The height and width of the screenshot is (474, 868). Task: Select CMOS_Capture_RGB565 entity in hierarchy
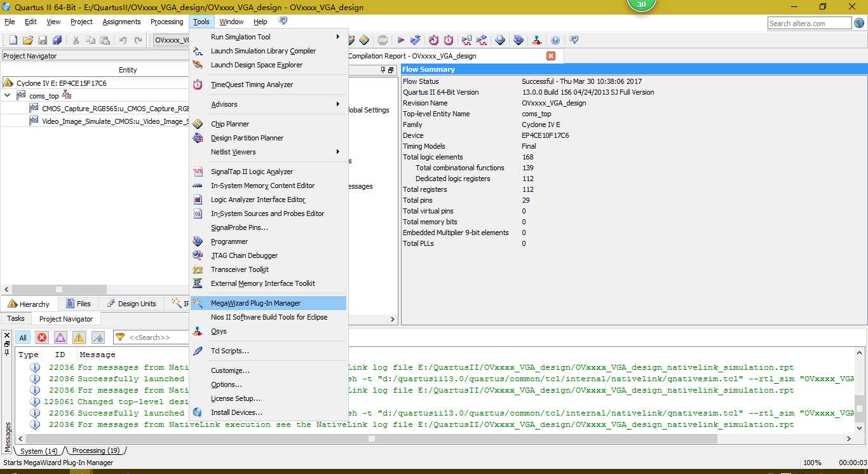coord(116,109)
